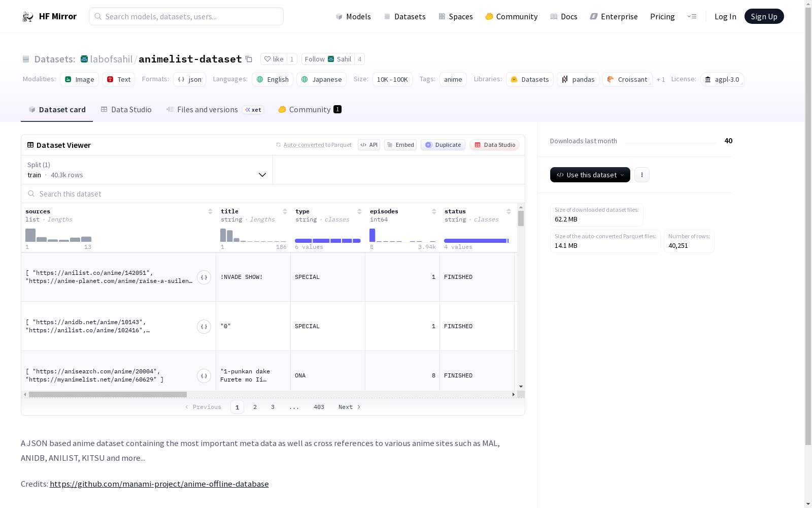The width and height of the screenshot is (812, 508).
Task: Open the navigation overflow menu icon
Action: pos(692,16)
